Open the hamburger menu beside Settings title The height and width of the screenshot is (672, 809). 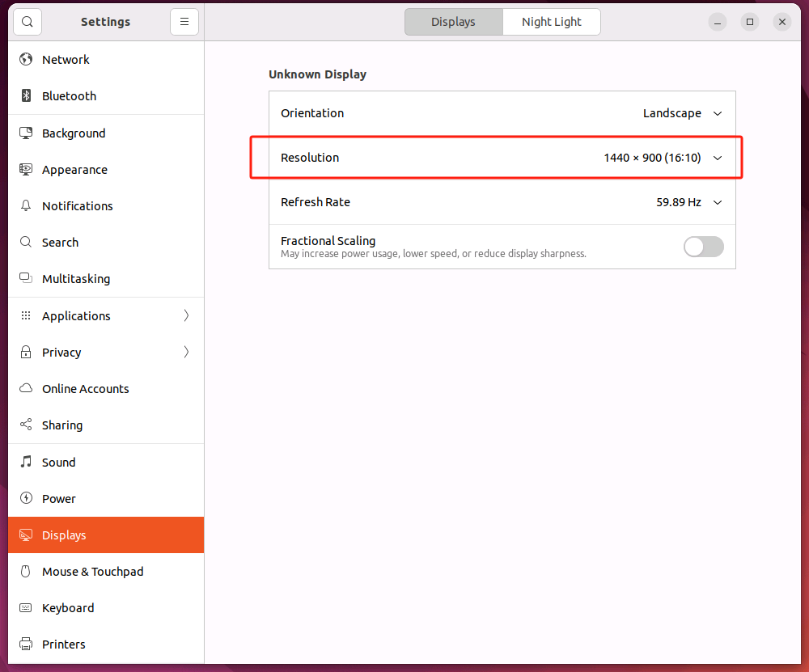click(x=184, y=22)
